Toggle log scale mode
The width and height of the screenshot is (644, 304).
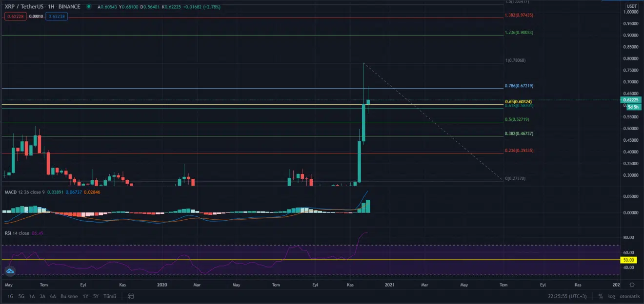click(611, 296)
